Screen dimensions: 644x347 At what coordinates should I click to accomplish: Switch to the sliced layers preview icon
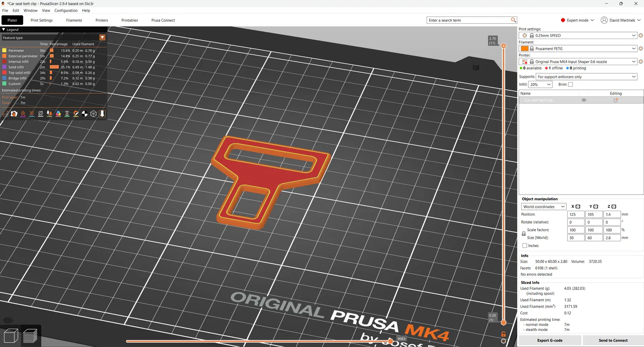[30, 336]
